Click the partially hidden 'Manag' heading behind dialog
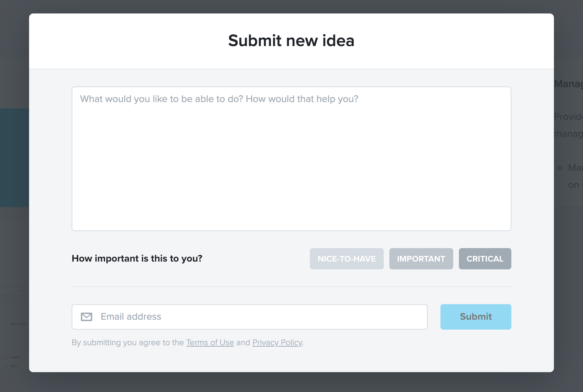This screenshot has width=583, height=392. click(568, 84)
